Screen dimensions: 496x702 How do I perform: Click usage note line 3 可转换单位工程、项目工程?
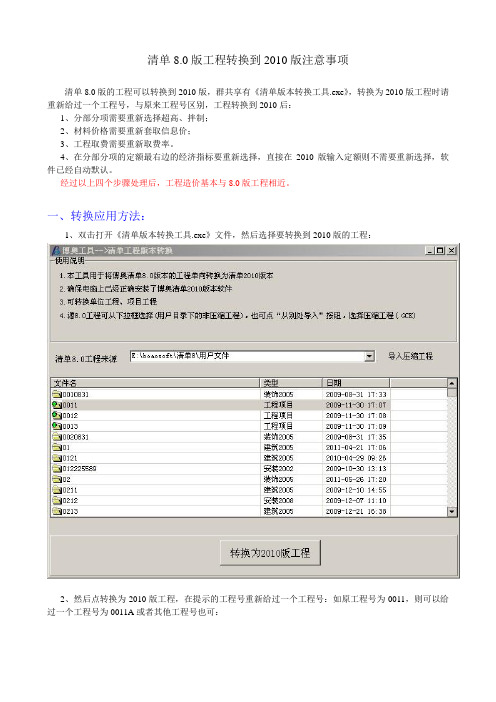point(108,302)
